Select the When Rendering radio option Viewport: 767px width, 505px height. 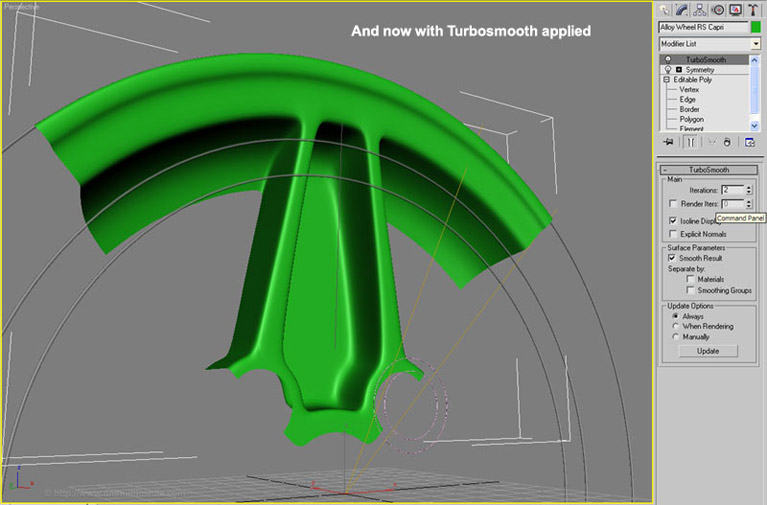pos(676,326)
